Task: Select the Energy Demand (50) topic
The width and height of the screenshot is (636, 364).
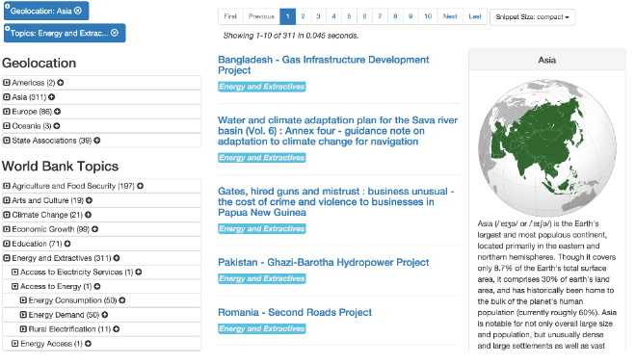Action: tap(65, 315)
